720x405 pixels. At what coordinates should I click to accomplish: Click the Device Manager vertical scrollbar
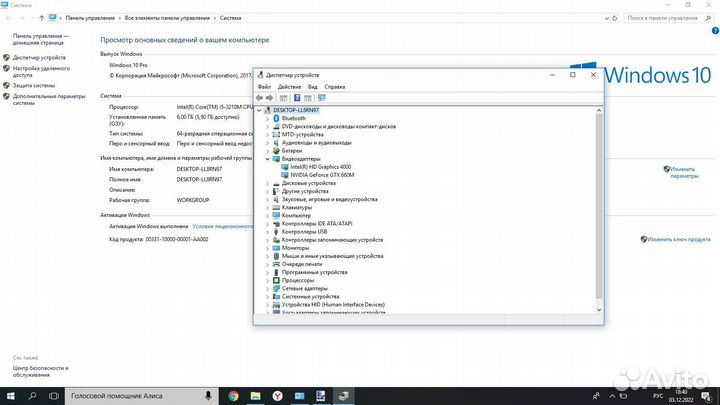(599, 200)
